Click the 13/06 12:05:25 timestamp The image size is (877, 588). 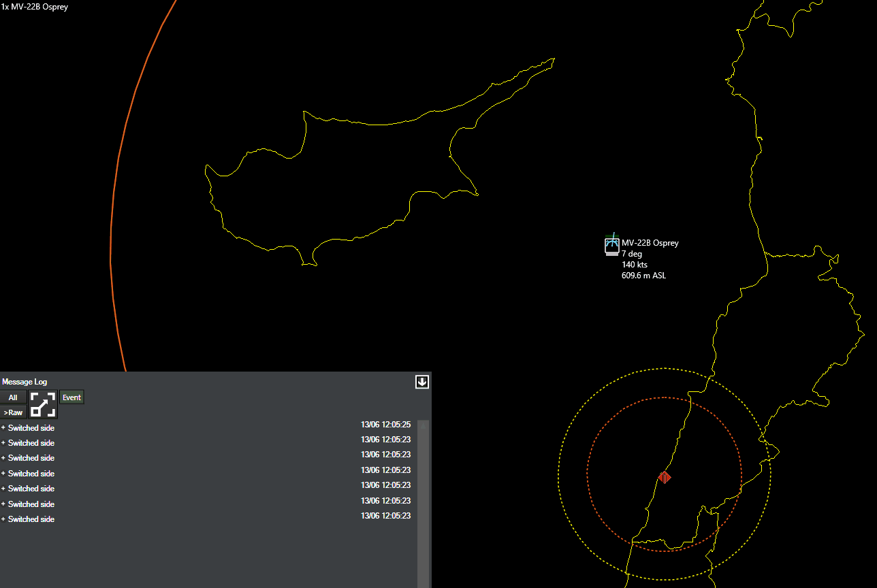[x=385, y=425]
